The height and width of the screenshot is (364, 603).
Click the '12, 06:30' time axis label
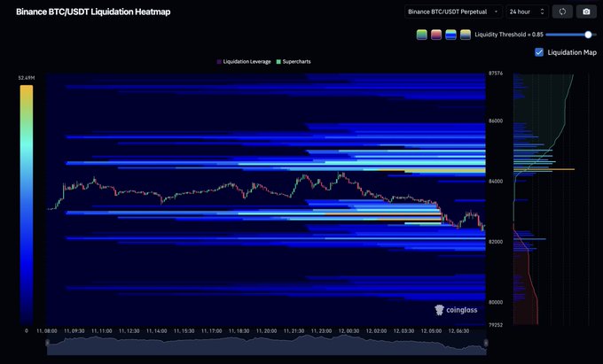point(458,330)
